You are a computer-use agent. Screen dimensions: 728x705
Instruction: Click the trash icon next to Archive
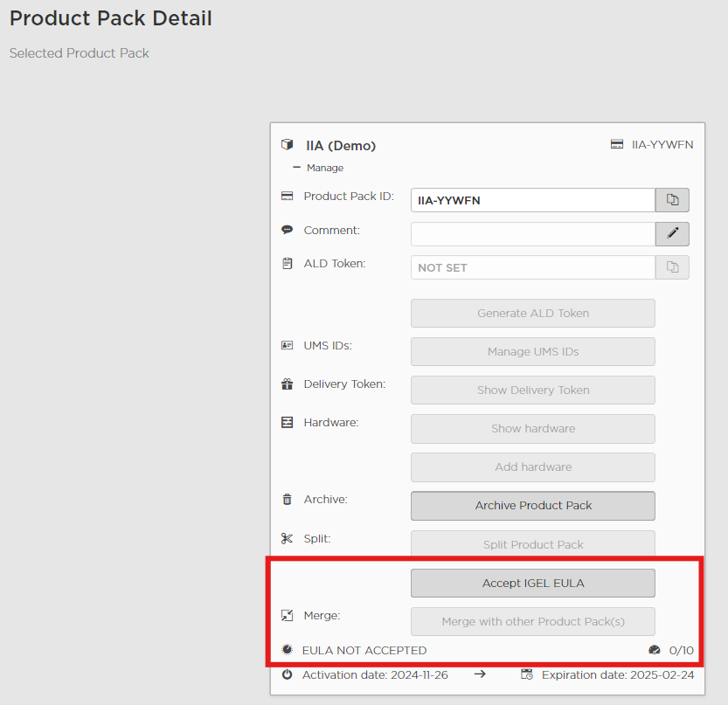point(288,500)
